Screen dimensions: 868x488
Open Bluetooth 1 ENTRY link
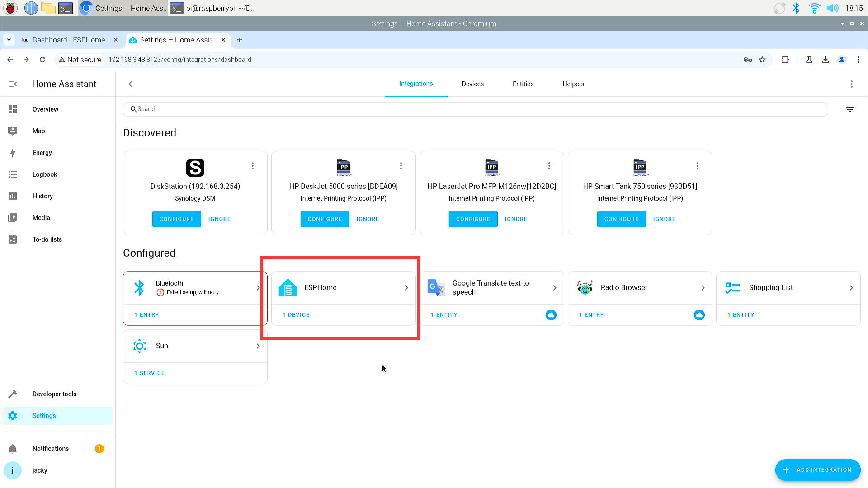(x=146, y=315)
